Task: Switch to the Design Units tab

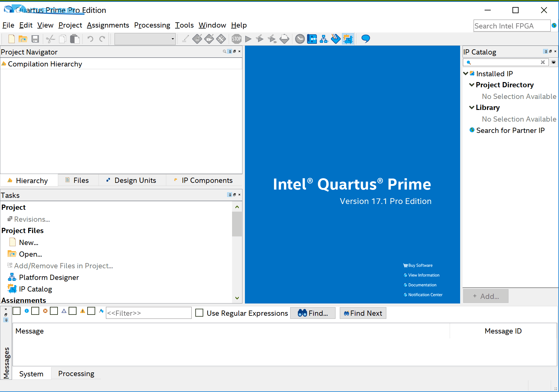Action: tap(132, 180)
